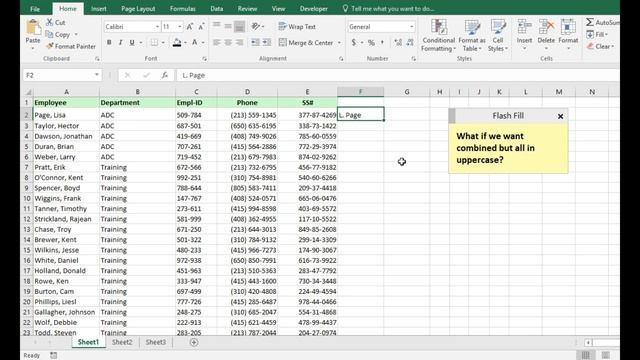
Task: Open the Merge & Center dropdown arrow
Action: 339,42
